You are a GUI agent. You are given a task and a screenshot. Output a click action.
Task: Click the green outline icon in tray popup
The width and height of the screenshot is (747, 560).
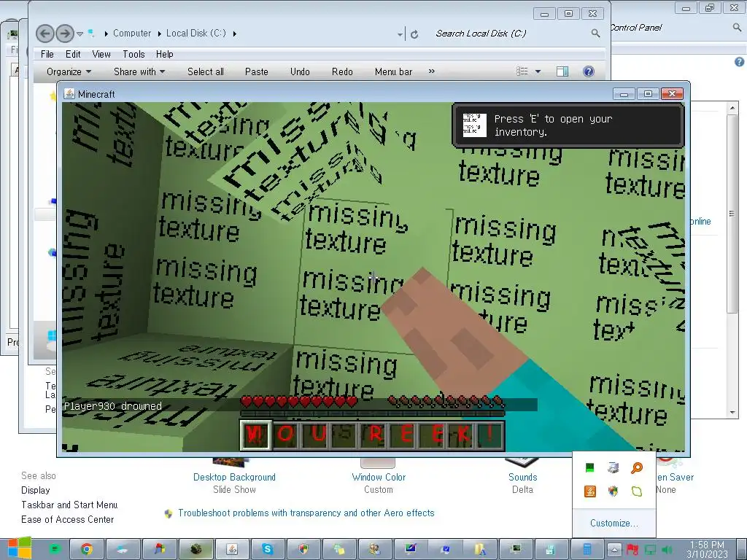pyautogui.click(x=636, y=491)
